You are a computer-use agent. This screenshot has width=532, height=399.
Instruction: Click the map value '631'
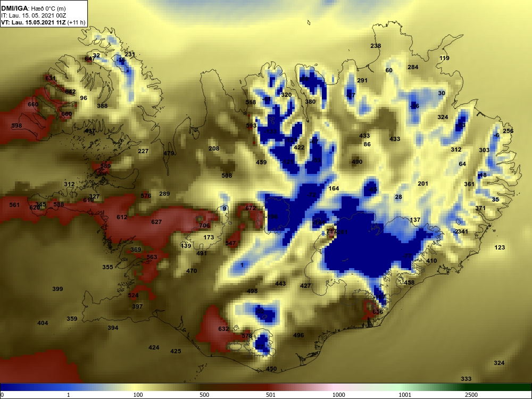tap(51, 78)
